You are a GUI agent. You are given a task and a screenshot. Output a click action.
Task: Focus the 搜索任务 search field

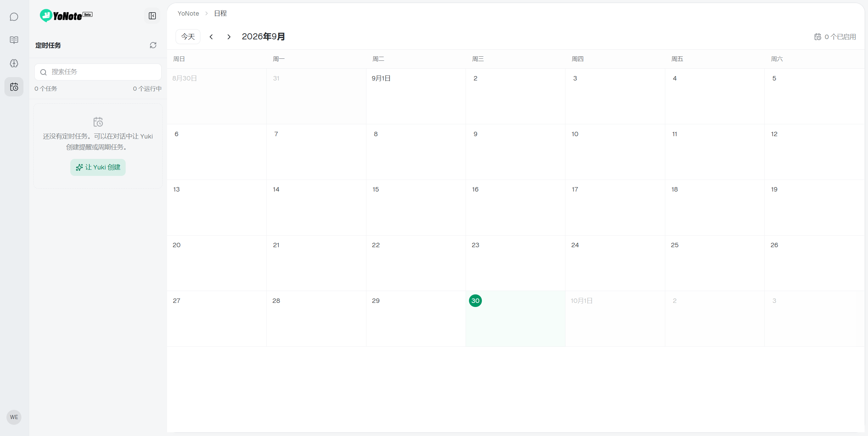98,72
